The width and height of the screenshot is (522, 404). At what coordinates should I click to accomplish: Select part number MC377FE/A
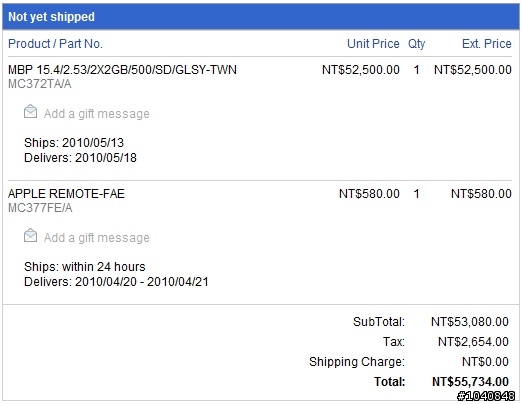(x=40, y=208)
